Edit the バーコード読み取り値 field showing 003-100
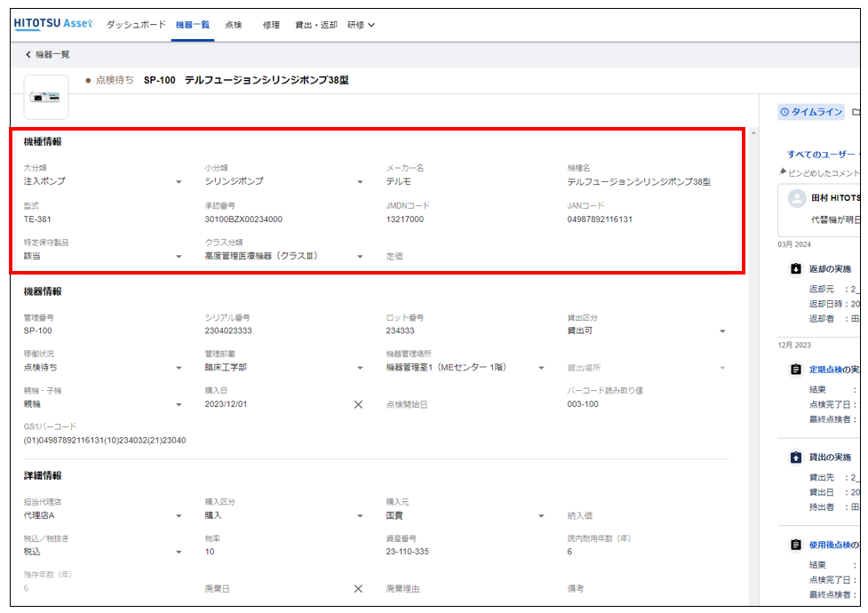 (x=647, y=404)
